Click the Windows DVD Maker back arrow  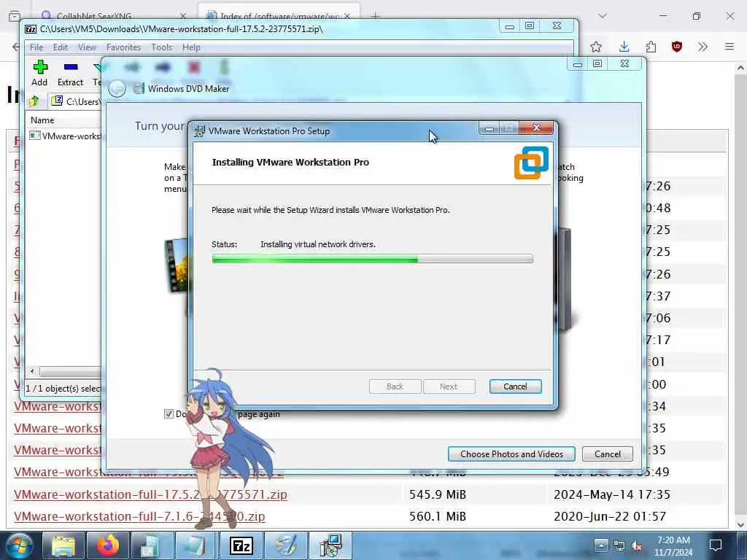(x=117, y=88)
